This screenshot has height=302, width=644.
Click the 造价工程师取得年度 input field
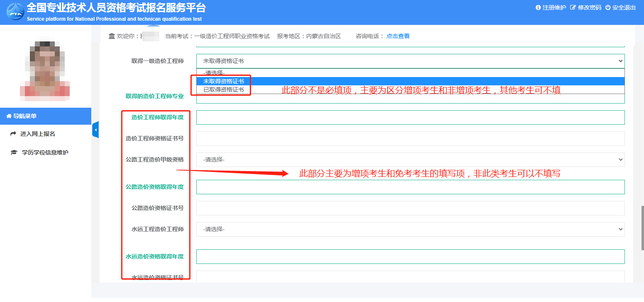pyautogui.click(x=410, y=118)
